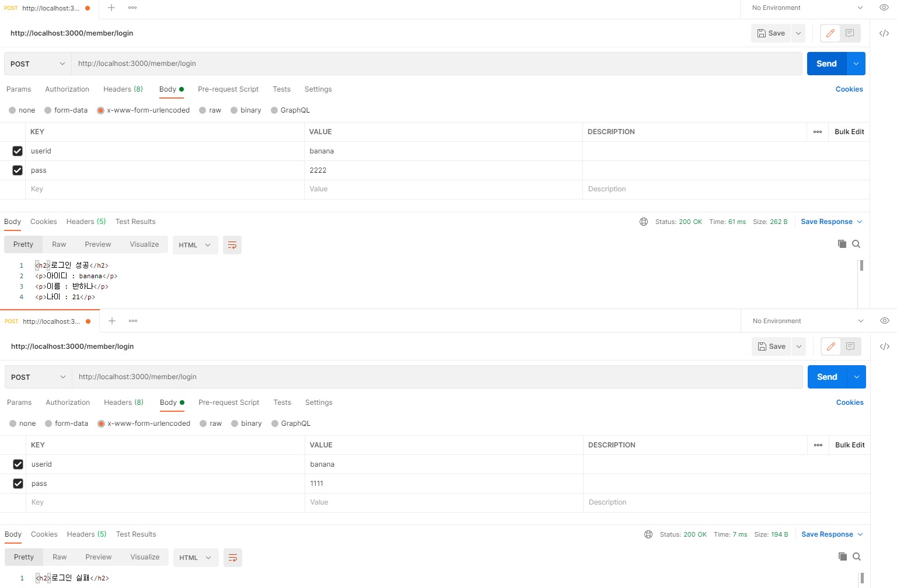This screenshot has width=897, height=588.
Task: Open response Cookies tab in upper window
Action: (44, 222)
